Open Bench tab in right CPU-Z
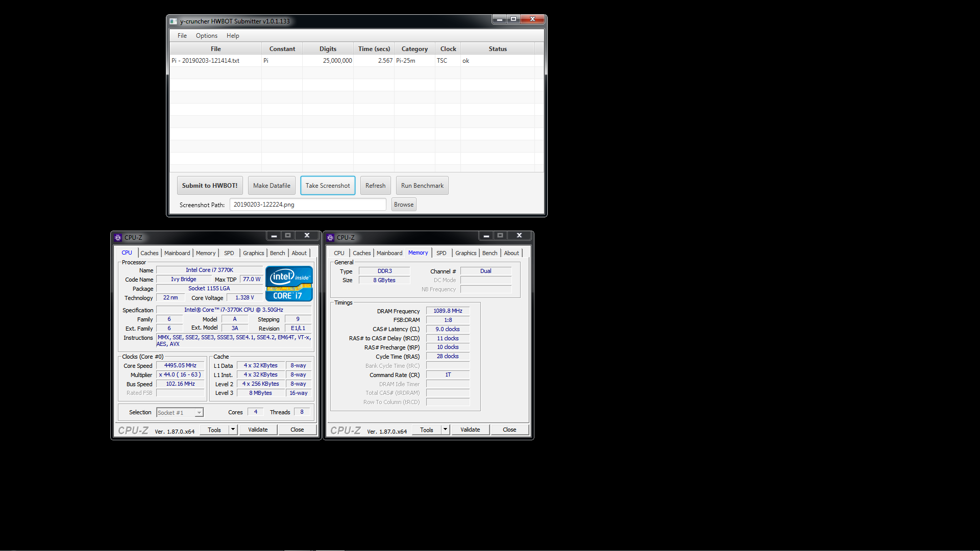 [x=490, y=253]
